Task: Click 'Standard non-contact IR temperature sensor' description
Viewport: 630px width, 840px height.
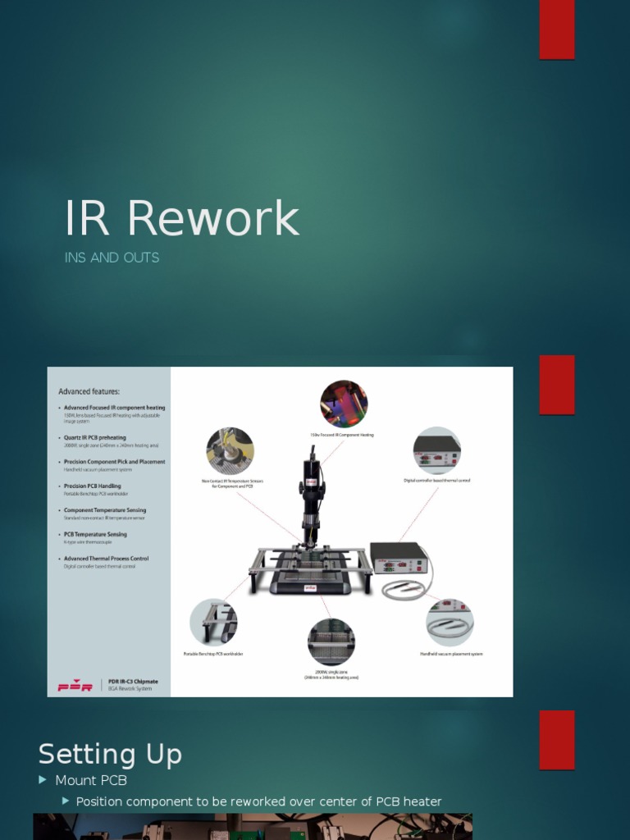Action: coord(104,518)
